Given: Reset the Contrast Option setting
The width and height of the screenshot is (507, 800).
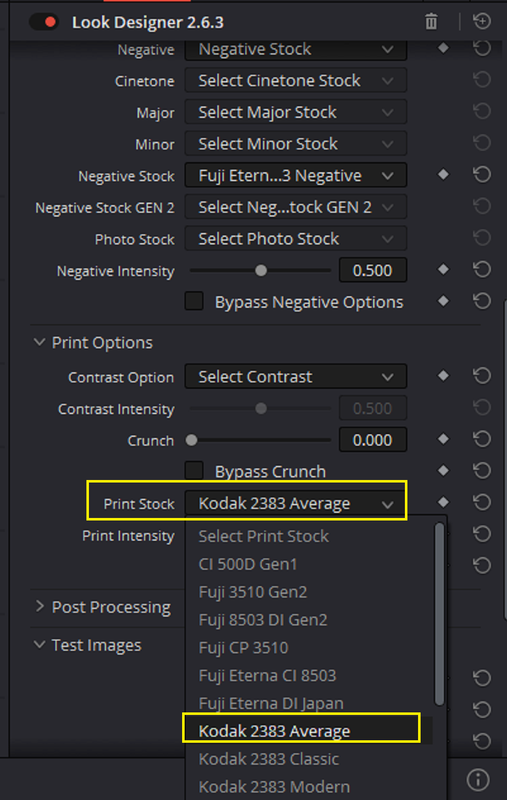Looking at the screenshot, I should [x=481, y=377].
